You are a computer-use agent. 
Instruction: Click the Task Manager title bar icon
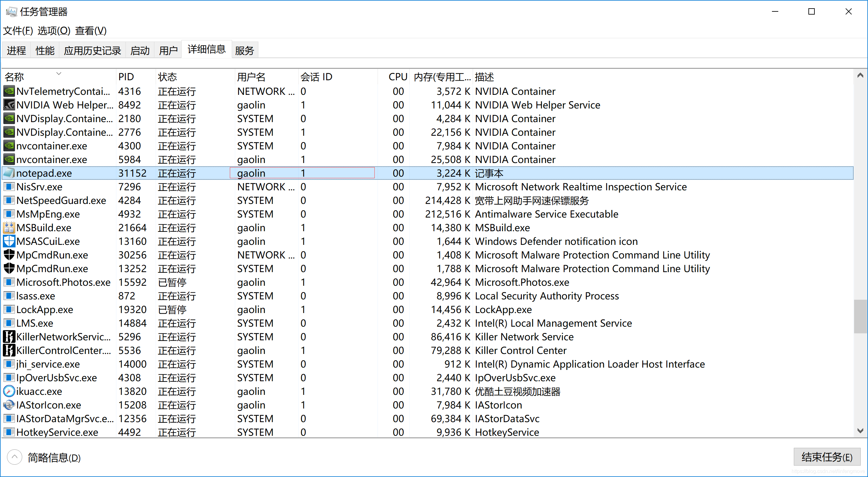tap(11, 11)
